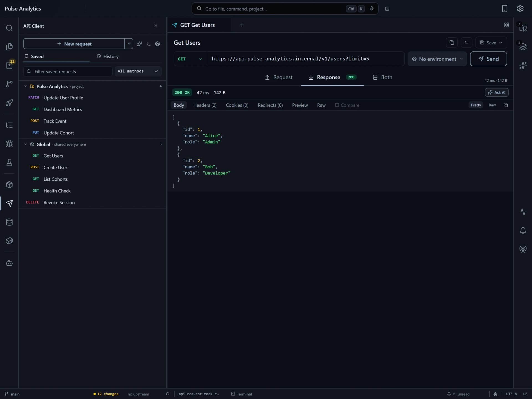Open the No environment dropdown

[437, 59]
